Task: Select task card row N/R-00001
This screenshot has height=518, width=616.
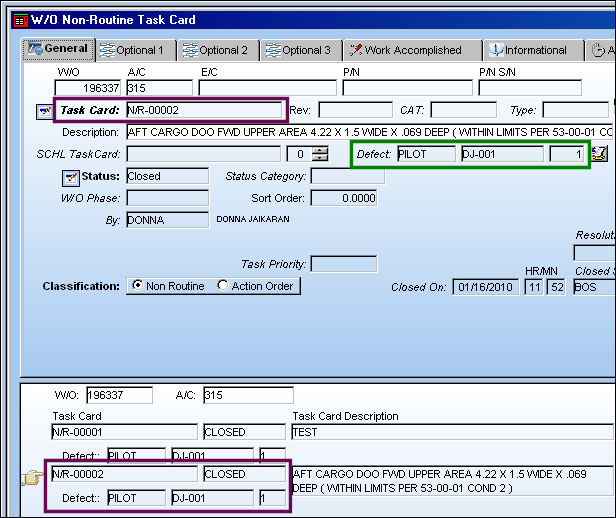Action: point(125,432)
